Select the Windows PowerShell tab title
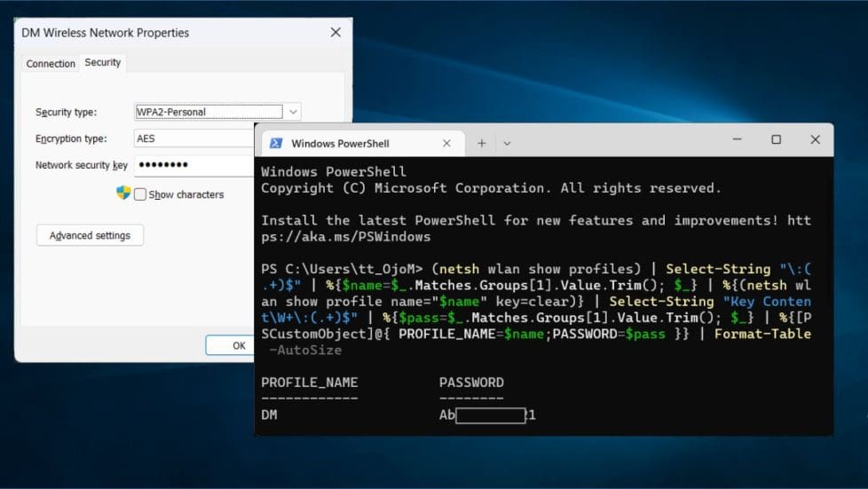The image size is (868, 489). click(x=340, y=143)
